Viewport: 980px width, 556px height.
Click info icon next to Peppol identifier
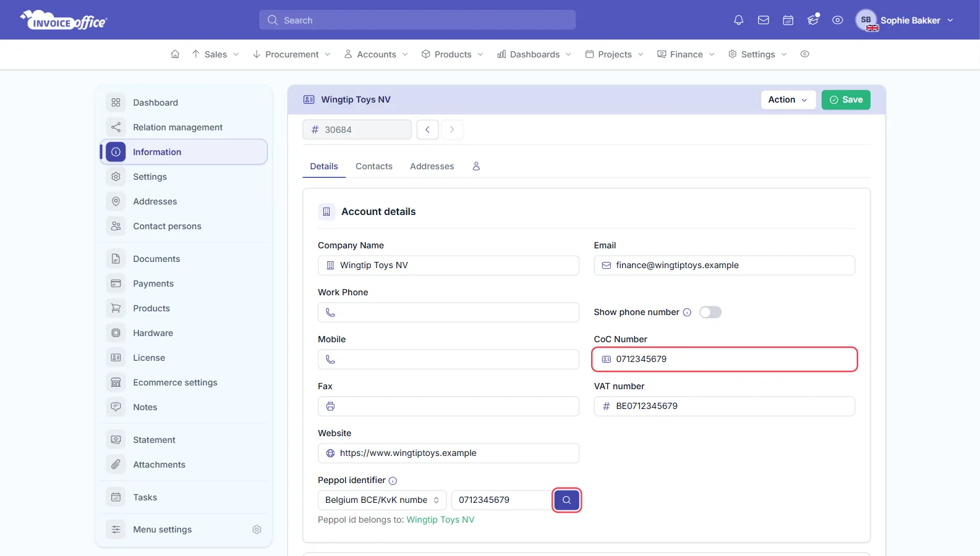[x=393, y=481]
